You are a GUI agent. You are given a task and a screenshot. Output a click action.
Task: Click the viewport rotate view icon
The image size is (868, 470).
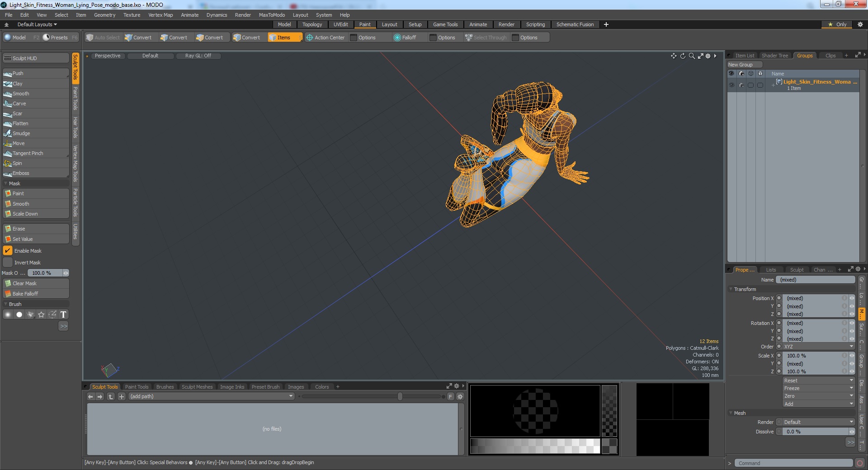tap(683, 56)
